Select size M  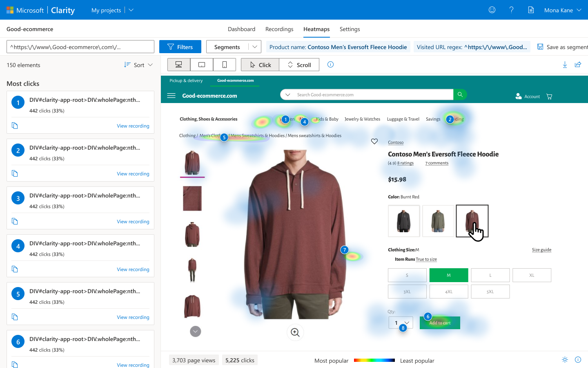449,275
